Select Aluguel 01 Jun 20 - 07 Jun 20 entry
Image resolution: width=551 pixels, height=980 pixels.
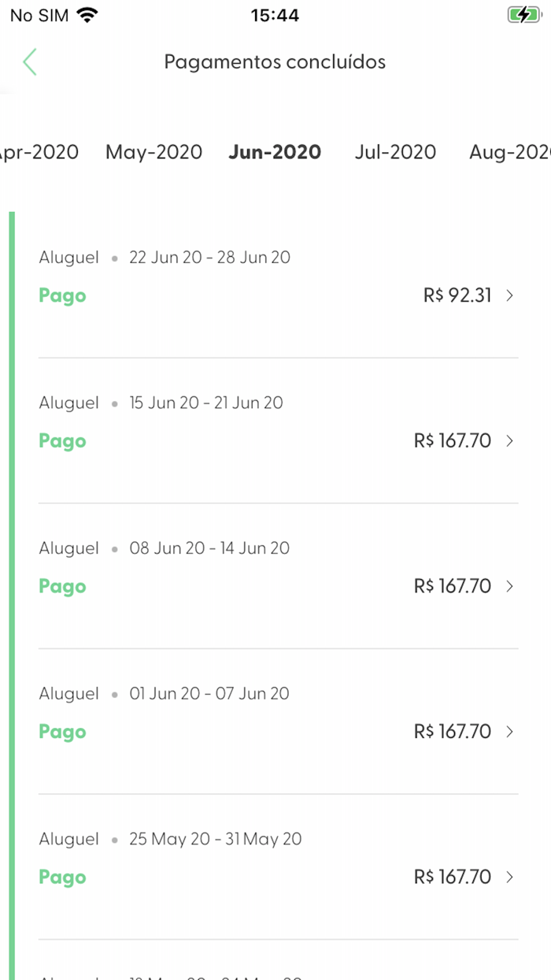165,694
